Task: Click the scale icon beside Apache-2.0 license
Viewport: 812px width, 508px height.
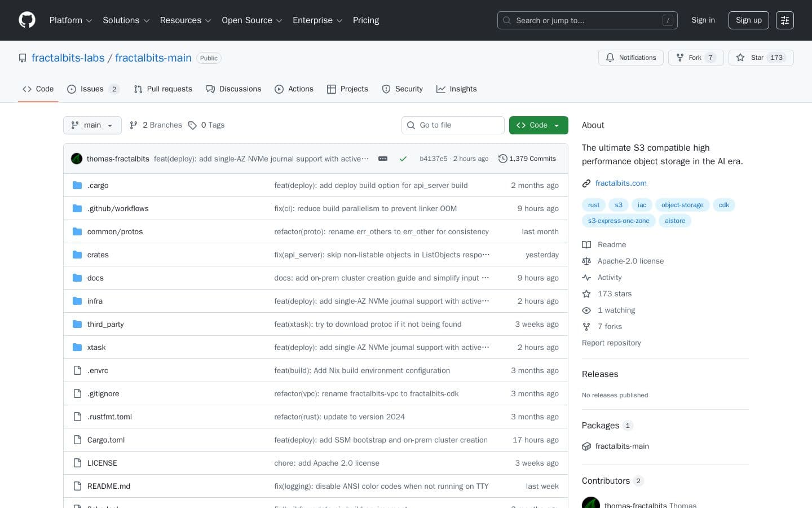Action: pyautogui.click(x=586, y=261)
